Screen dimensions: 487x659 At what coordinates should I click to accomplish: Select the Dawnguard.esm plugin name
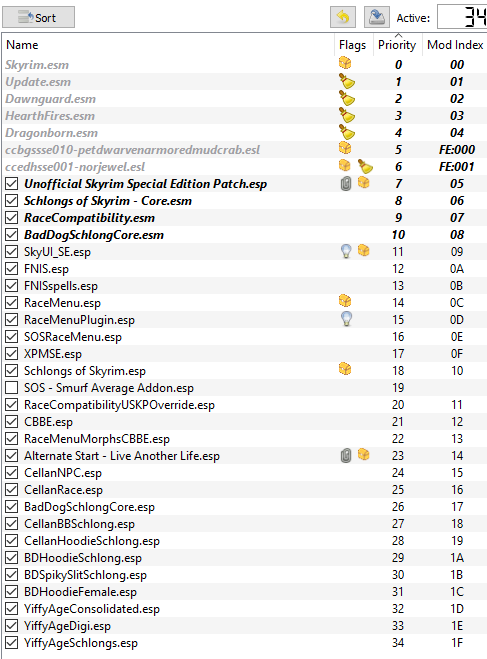click(50, 99)
